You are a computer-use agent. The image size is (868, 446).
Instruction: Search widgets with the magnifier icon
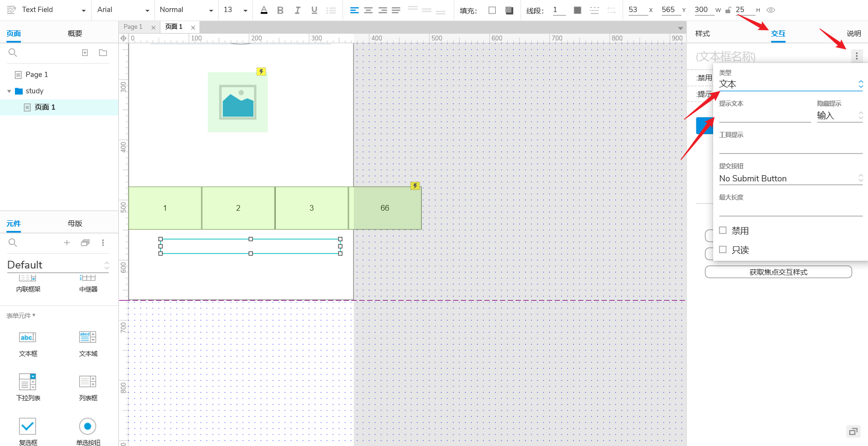coord(13,242)
